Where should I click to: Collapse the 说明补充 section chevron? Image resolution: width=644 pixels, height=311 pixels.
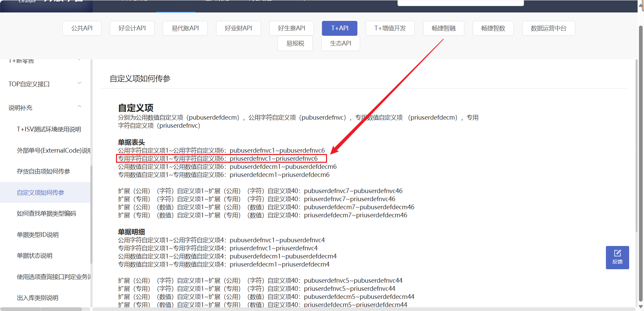tap(80, 107)
